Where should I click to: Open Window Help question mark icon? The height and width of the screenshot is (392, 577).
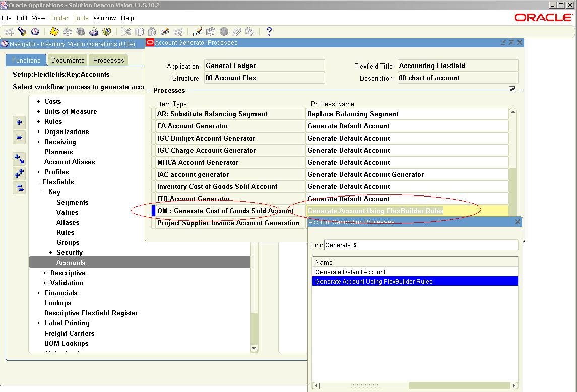(269, 32)
